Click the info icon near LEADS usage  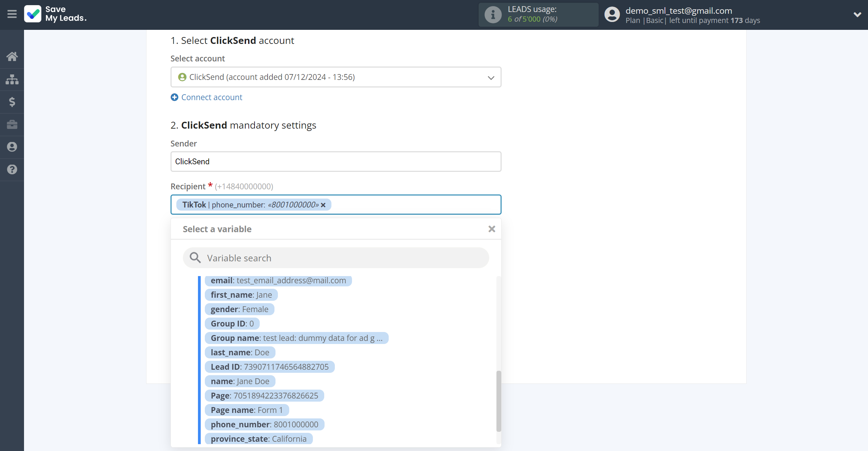coord(493,14)
